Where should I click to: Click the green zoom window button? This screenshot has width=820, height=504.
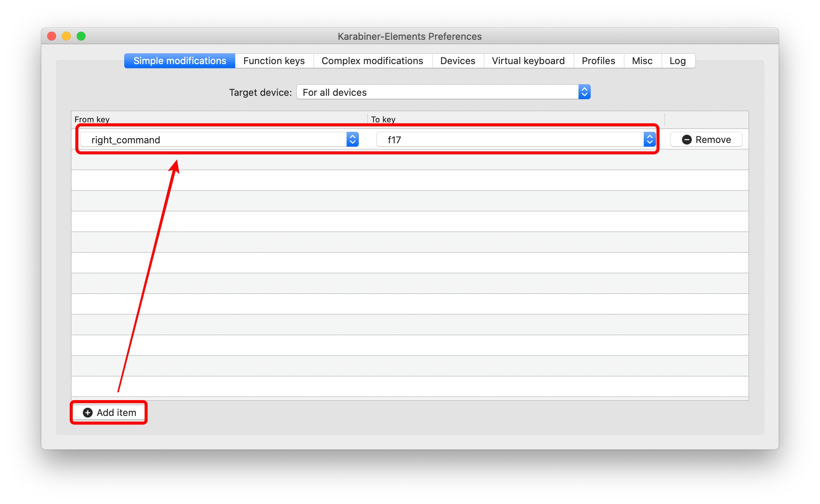point(81,36)
